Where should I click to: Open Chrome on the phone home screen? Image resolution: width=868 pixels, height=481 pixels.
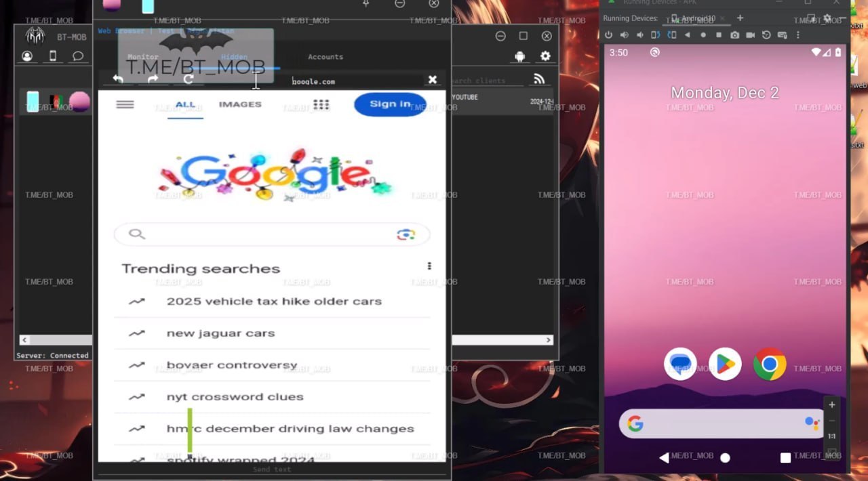coord(770,364)
